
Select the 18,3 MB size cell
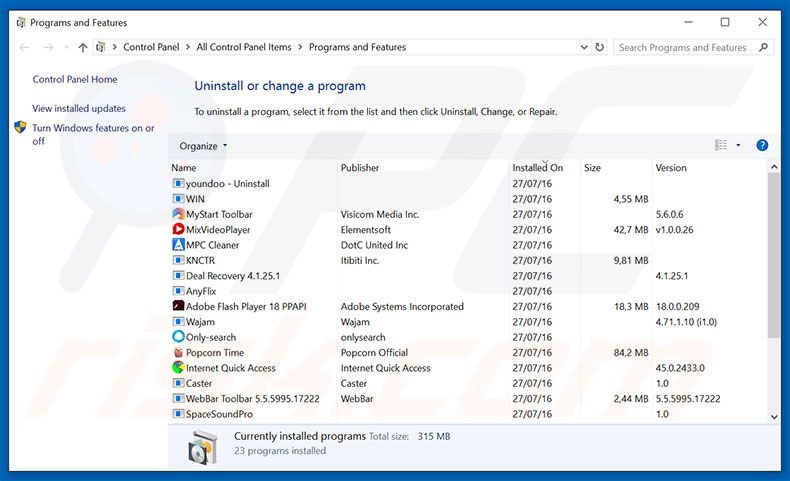(631, 306)
